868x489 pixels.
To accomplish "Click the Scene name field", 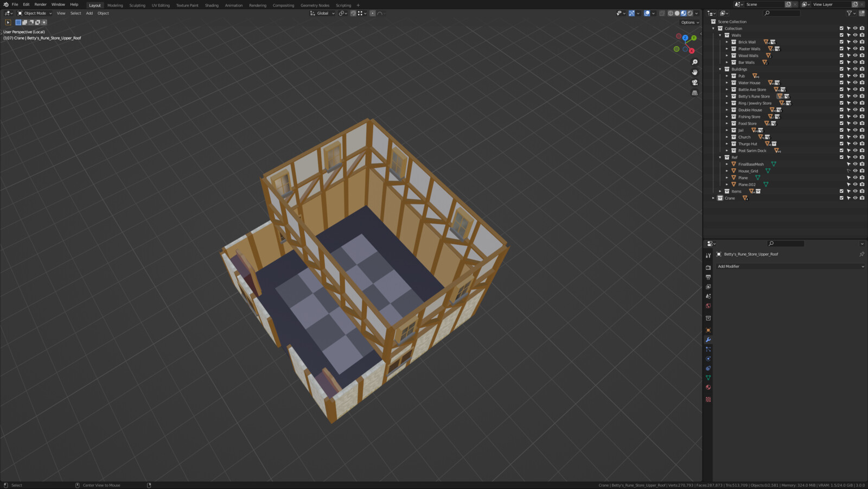I will click(764, 4).
